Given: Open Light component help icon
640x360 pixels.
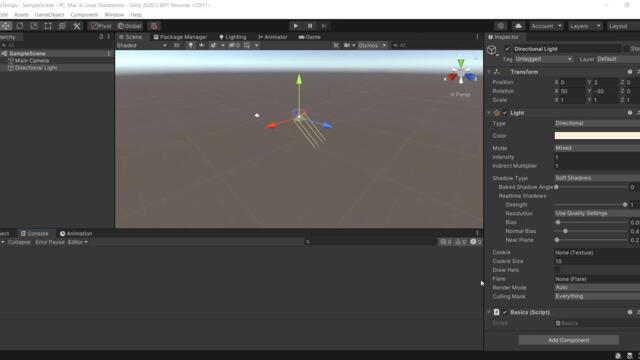Looking at the screenshot, I should pos(630,113).
